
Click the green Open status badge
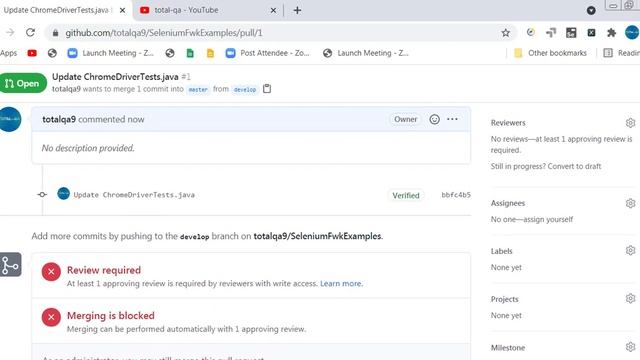[x=23, y=83]
